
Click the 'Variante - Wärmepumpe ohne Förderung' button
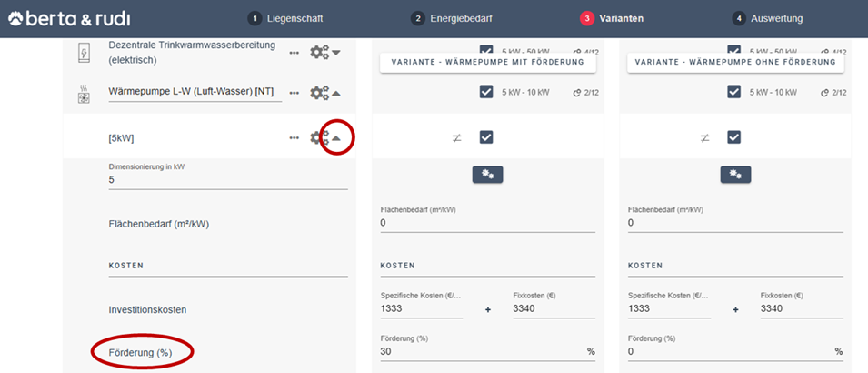click(x=735, y=63)
